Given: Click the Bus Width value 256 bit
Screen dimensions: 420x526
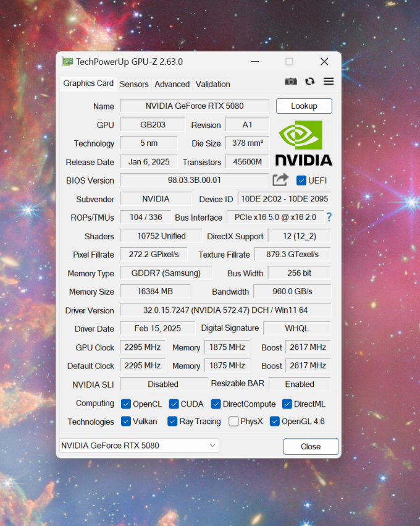Looking at the screenshot, I should coord(300,273).
